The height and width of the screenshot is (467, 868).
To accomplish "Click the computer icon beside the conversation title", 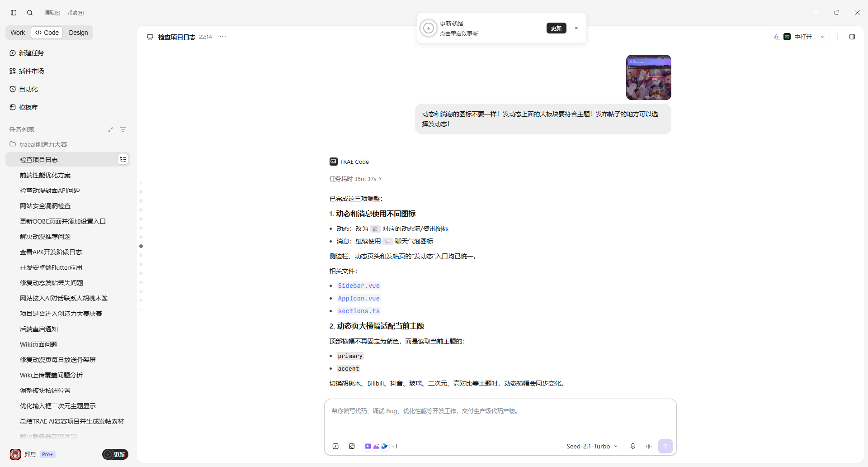I will click(x=150, y=37).
